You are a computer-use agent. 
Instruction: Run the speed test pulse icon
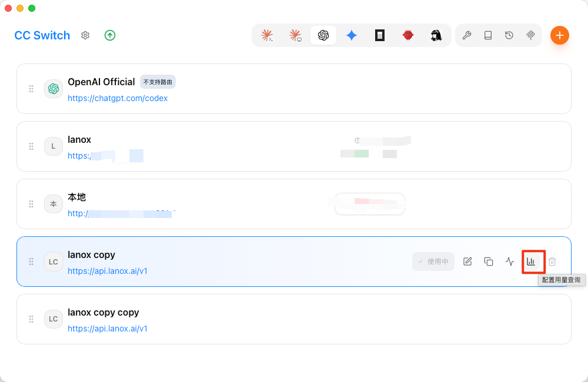tap(510, 262)
